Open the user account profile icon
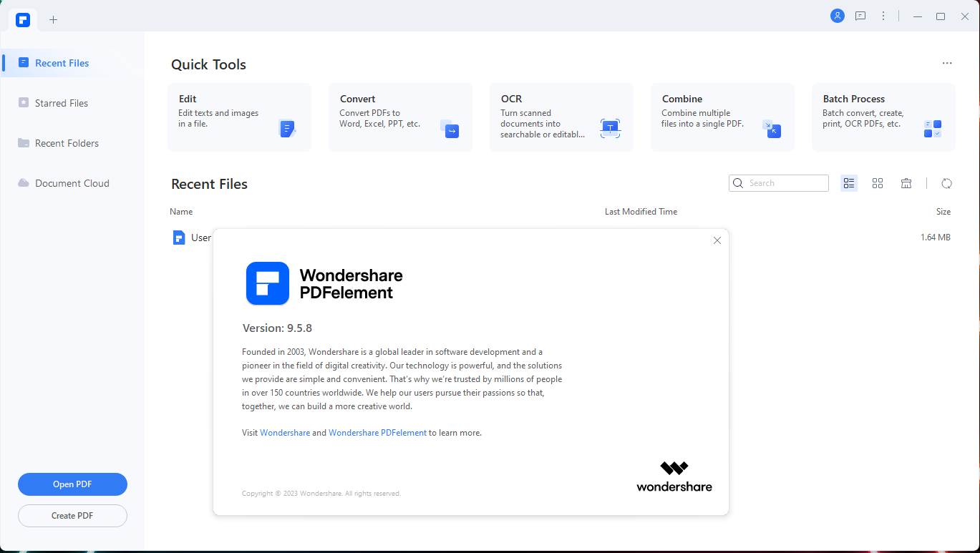The image size is (980, 553). [837, 16]
